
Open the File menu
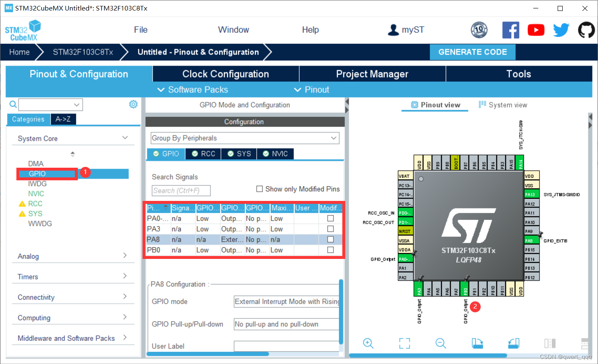coord(141,30)
